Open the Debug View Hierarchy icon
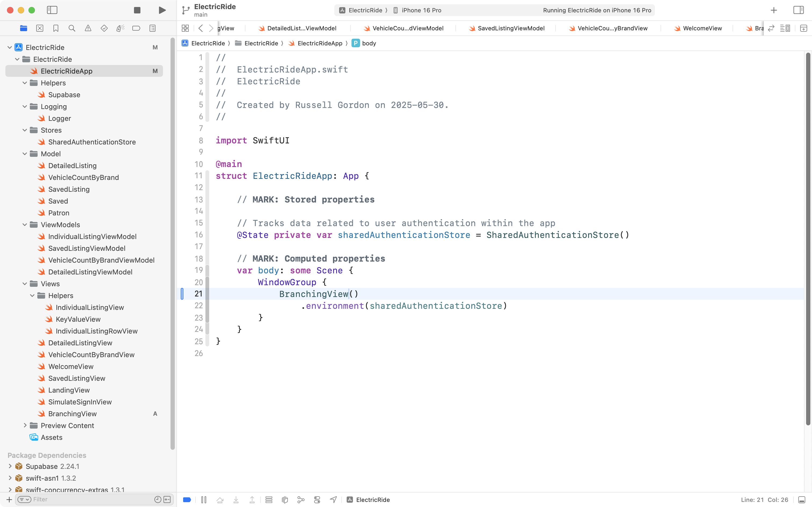 coord(285,500)
